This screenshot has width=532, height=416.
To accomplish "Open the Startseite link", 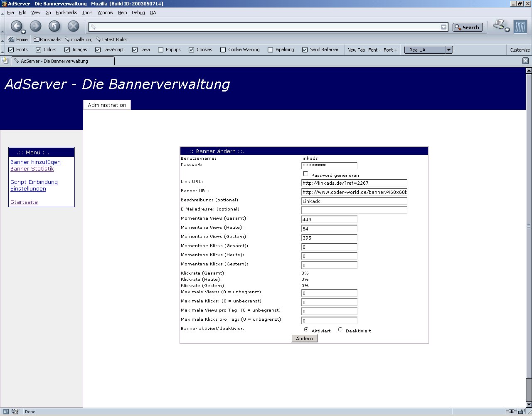I will 24,202.
